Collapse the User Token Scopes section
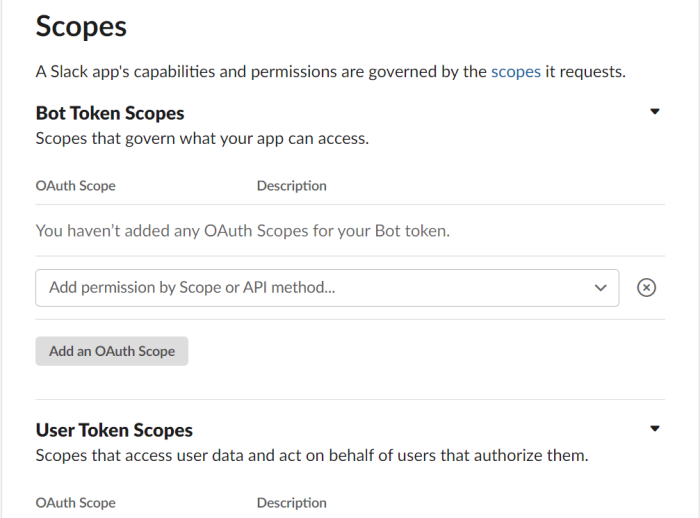The width and height of the screenshot is (700, 518). (x=654, y=429)
